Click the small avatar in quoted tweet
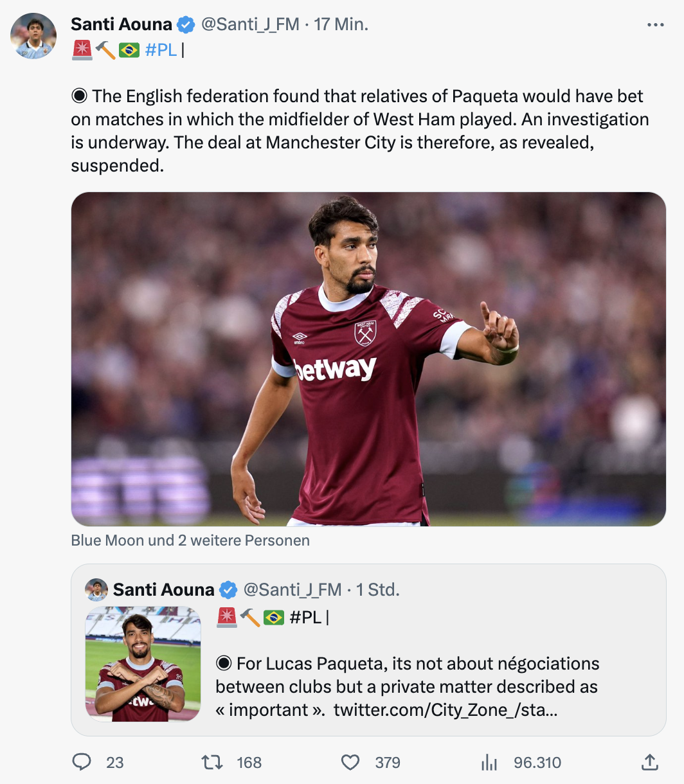 click(96, 589)
